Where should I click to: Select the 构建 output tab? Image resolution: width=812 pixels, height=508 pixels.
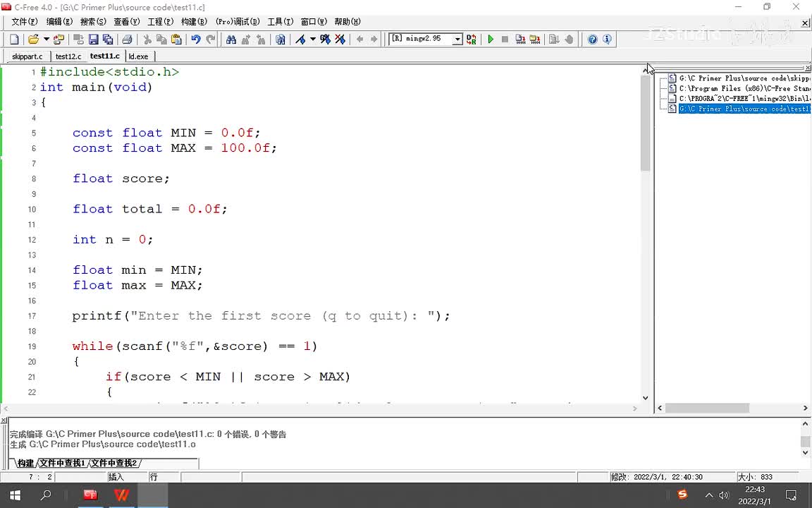tap(25, 463)
